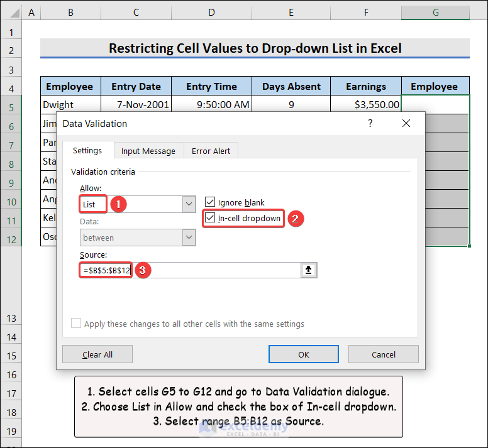Click the title Restricting Cell Values cell
The image size is (488, 448).
255,48
